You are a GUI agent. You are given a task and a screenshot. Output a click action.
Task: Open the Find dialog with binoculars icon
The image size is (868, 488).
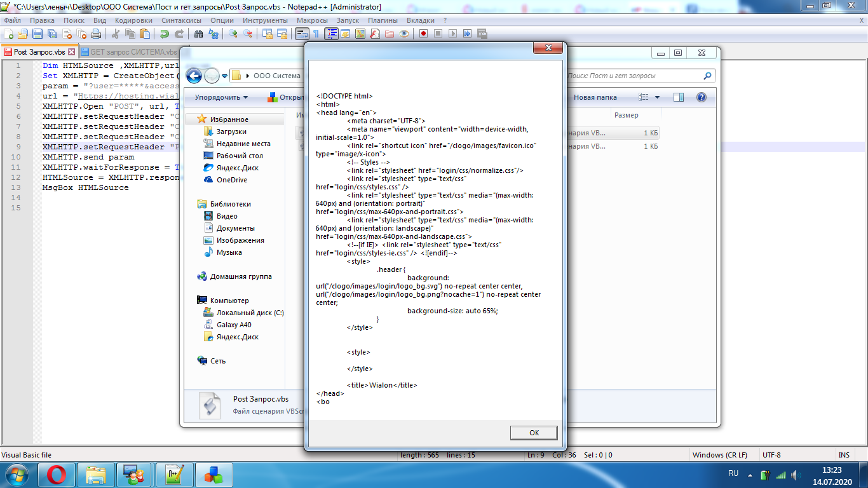click(x=198, y=34)
